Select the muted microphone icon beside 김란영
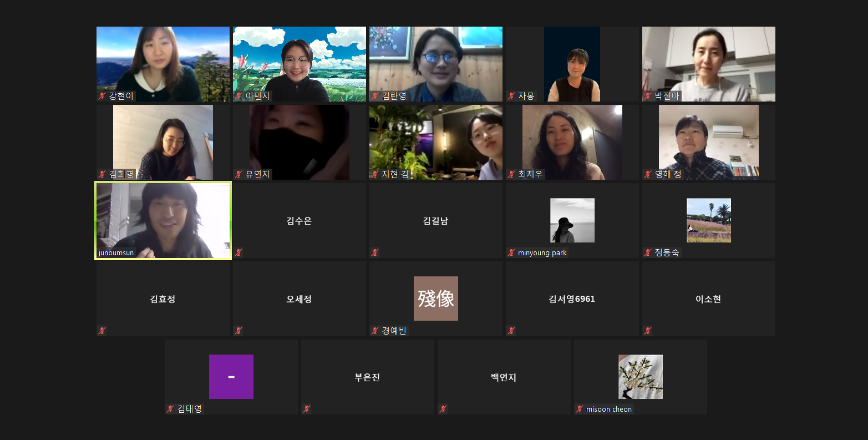Screen dimensions: 868x440 [x=375, y=96]
